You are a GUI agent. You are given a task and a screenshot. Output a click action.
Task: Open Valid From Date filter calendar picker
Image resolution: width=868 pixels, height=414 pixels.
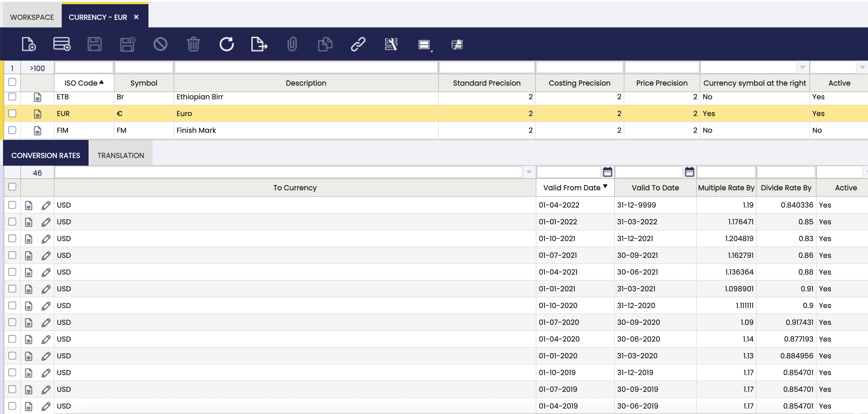point(607,172)
